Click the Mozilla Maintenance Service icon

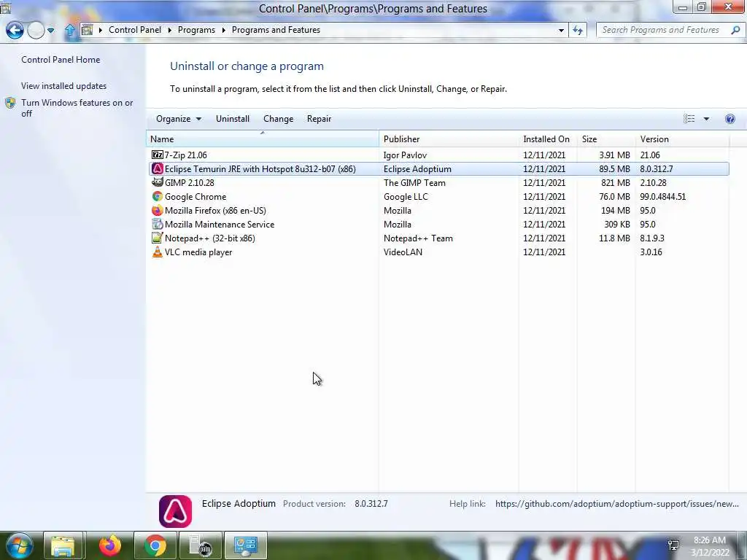tap(158, 224)
